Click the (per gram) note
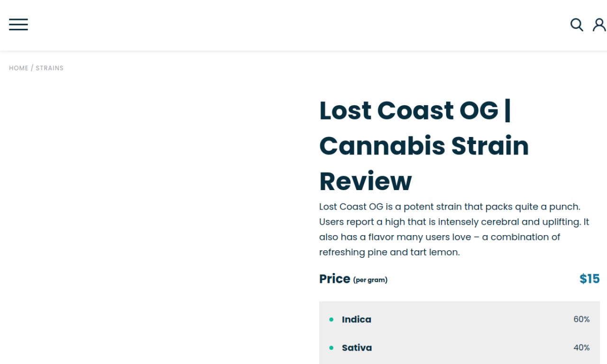This screenshot has width=607, height=364. pos(370,280)
